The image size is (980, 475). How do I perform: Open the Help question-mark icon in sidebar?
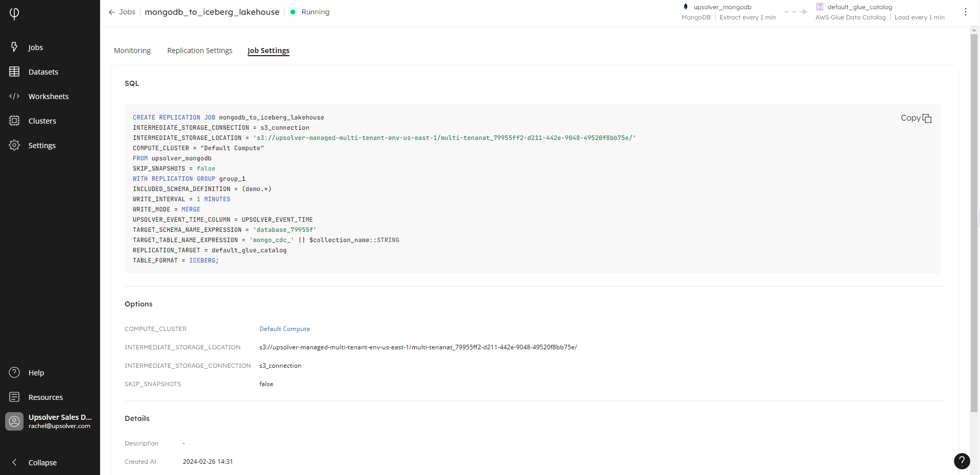[14, 372]
